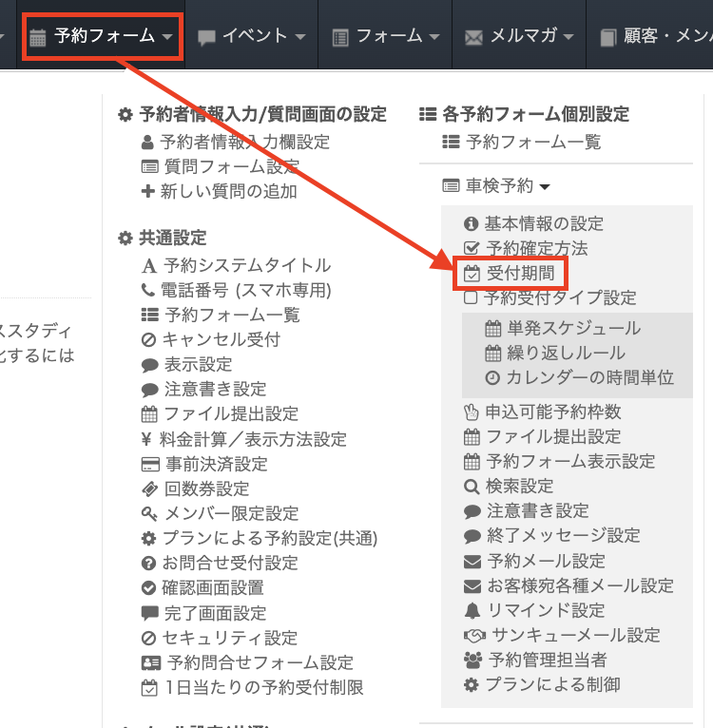The image size is (713, 728).
Task: Click the plus icon for 新しい質問の追加
Action: 147,192
